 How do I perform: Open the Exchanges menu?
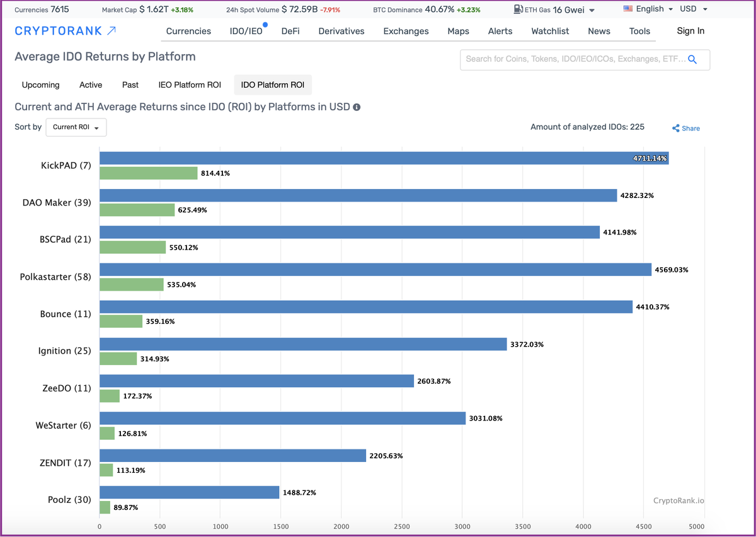pos(406,31)
